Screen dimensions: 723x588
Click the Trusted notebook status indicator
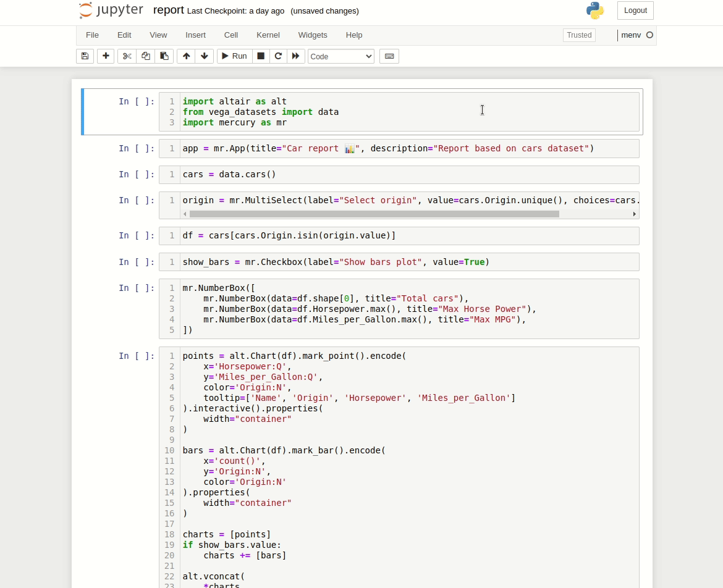pos(579,35)
